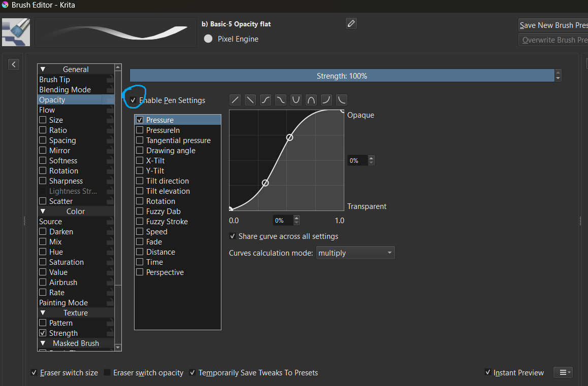The height and width of the screenshot is (386, 588).
Task: Select the arch-shaped curve preset
Action: 311,100
